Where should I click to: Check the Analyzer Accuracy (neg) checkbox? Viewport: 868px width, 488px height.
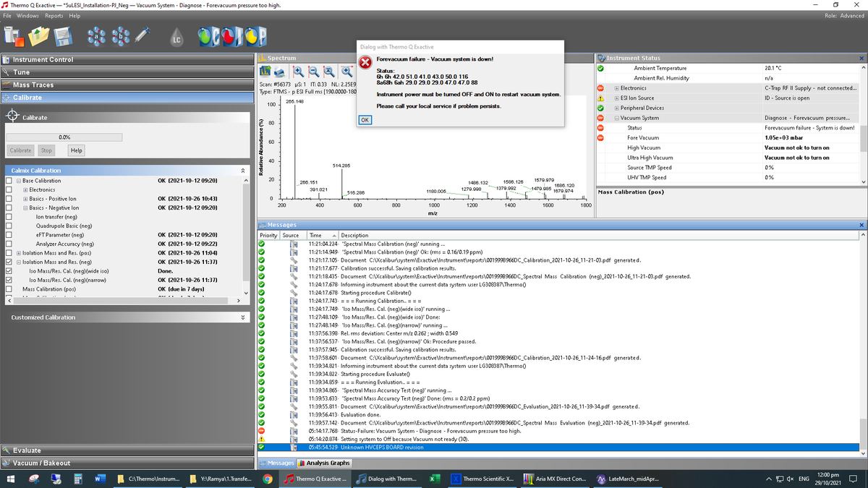coord(9,244)
